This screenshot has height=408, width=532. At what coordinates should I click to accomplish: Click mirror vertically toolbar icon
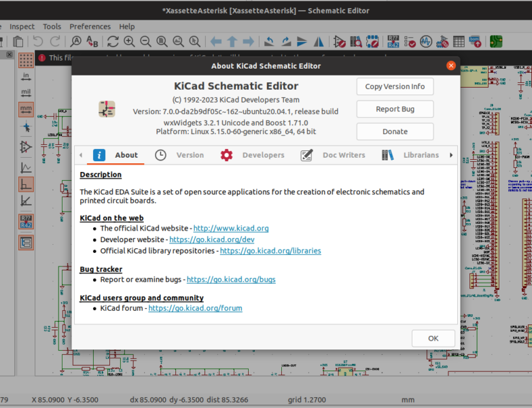(302, 42)
